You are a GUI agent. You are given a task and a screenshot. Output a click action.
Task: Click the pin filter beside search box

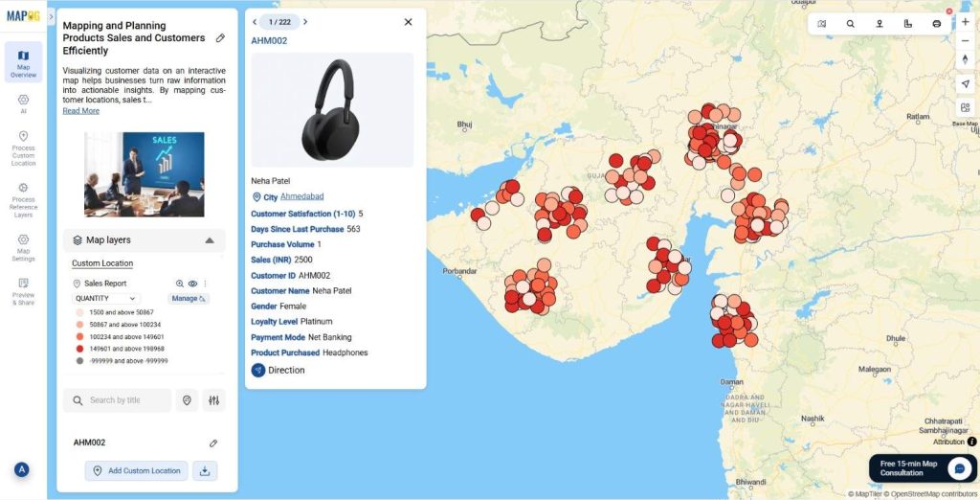tap(187, 400)
